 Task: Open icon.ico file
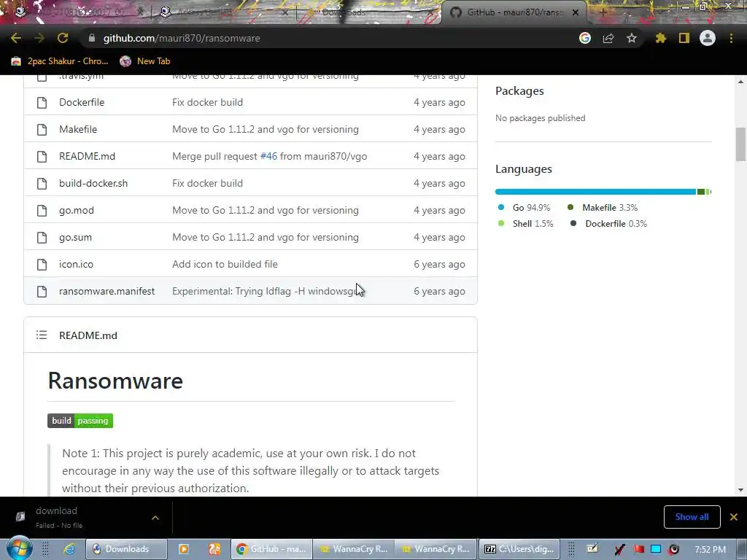[76, 264]
